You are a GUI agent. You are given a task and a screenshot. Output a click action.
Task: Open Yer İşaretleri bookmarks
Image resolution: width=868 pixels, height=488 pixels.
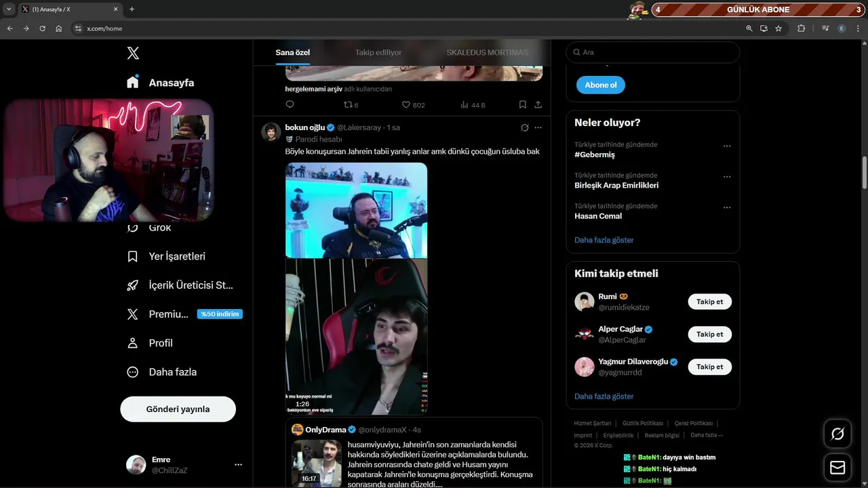click(167, 256)
